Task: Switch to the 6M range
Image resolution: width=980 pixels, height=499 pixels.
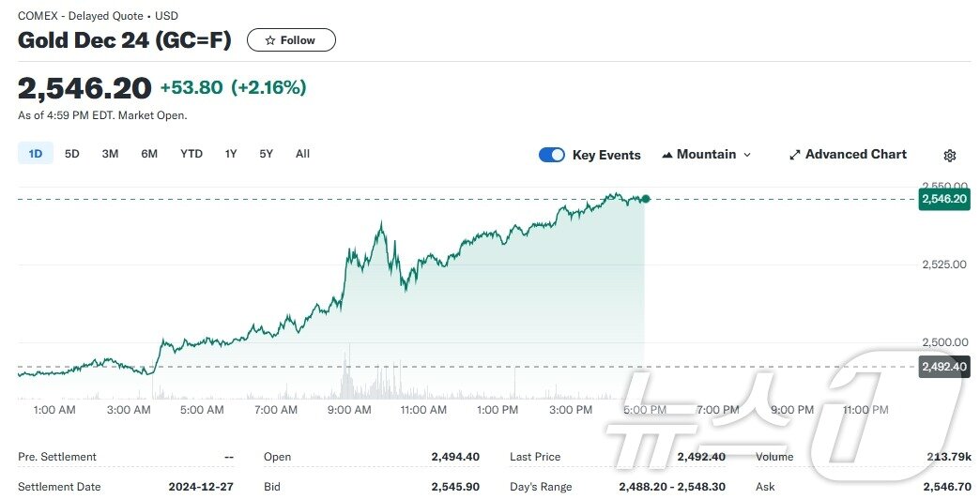Action: 149,154
